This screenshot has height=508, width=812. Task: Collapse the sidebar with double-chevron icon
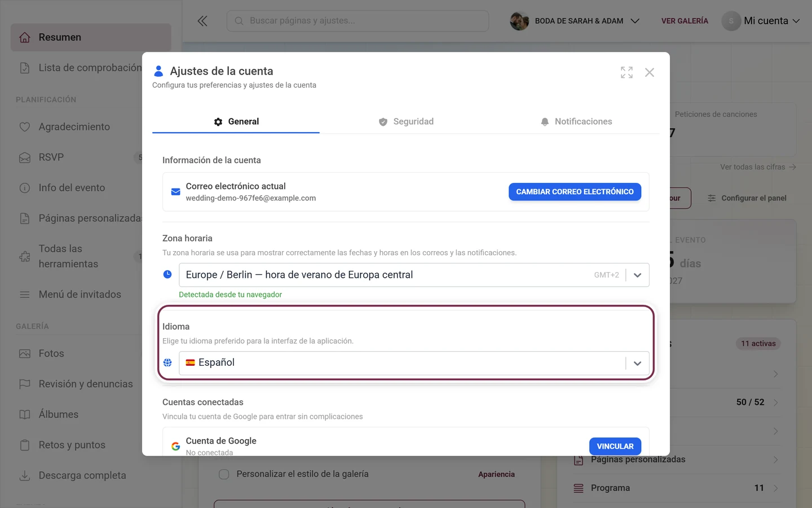pos(202,21)
